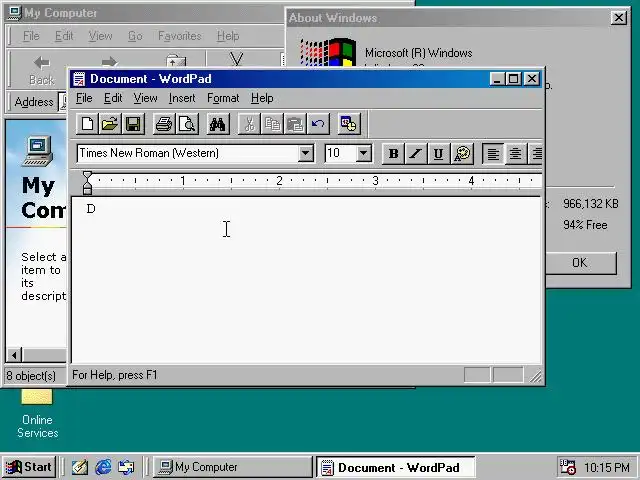Screen dimensions: 640x480
Task: Click the Date/Time insert icon
Action: click(x=349, y=124)
